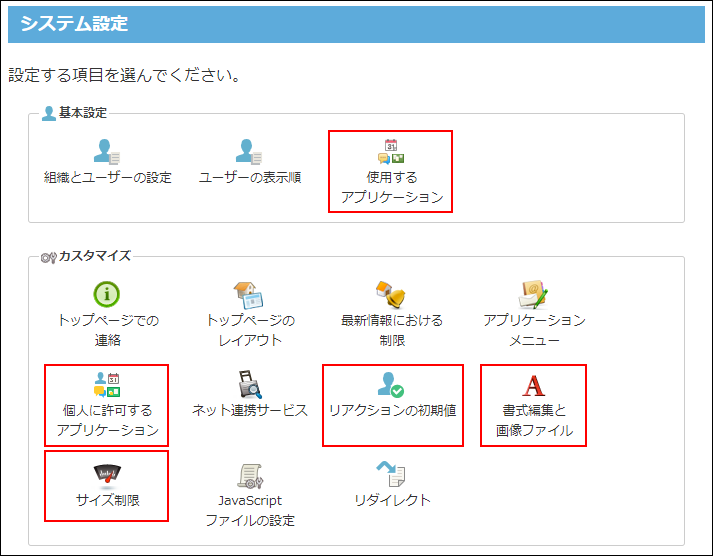
Task: Open the リアクションの初期値 text link
Action: tap(392, 411)
